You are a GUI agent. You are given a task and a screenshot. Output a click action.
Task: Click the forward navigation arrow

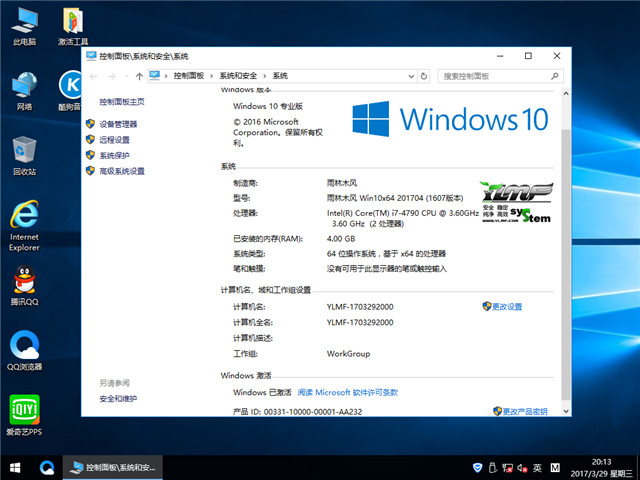[112, 76]
